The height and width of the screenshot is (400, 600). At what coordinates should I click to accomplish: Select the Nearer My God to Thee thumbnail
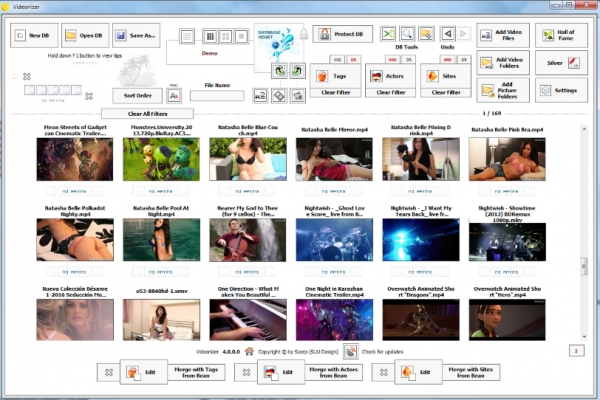(x=248, y=240)
